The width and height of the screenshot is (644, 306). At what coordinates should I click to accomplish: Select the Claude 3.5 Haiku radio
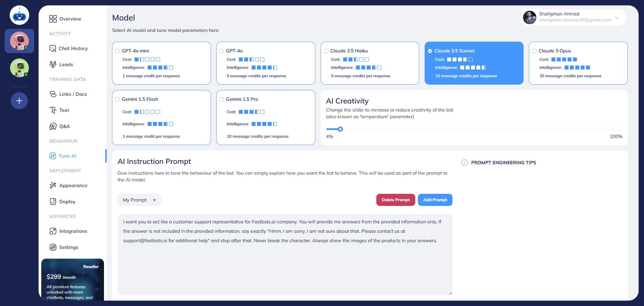pyautogui.click(x=326, y=51)
